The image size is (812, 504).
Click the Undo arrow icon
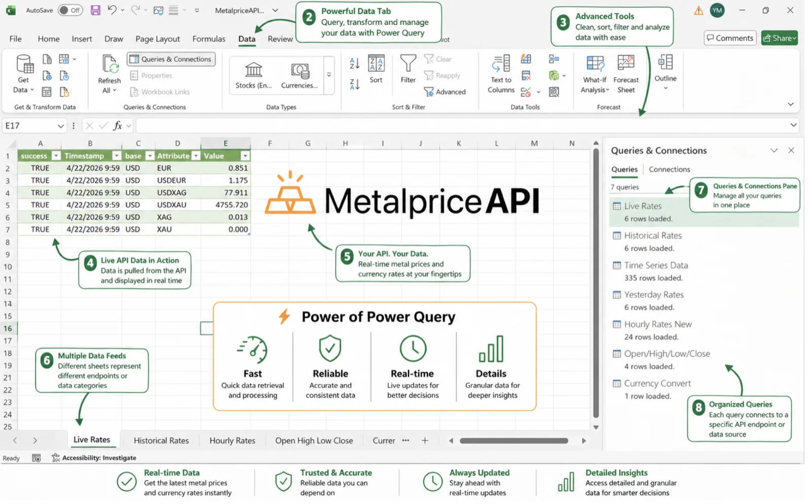point(112,10)
